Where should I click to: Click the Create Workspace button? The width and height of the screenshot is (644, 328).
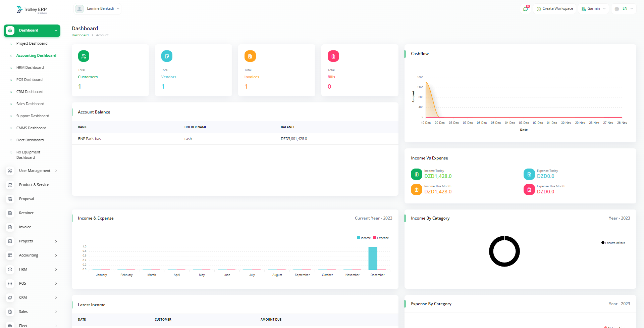pyautogui.click(x=555, y=9)
